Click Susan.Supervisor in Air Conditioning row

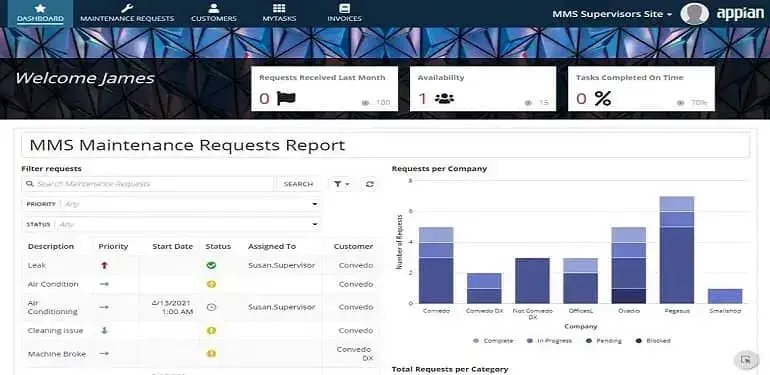tap(281, 307)
